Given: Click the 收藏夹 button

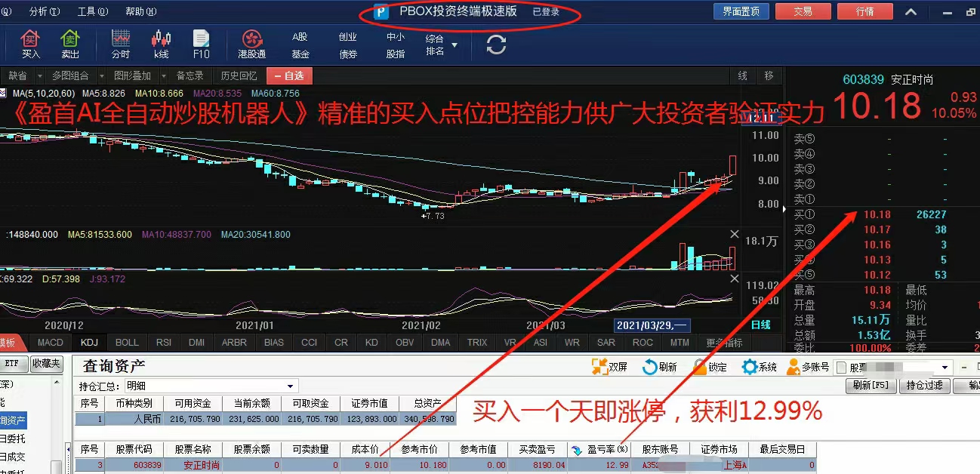Looking at the screenshot, I should [x=46, y=364].
